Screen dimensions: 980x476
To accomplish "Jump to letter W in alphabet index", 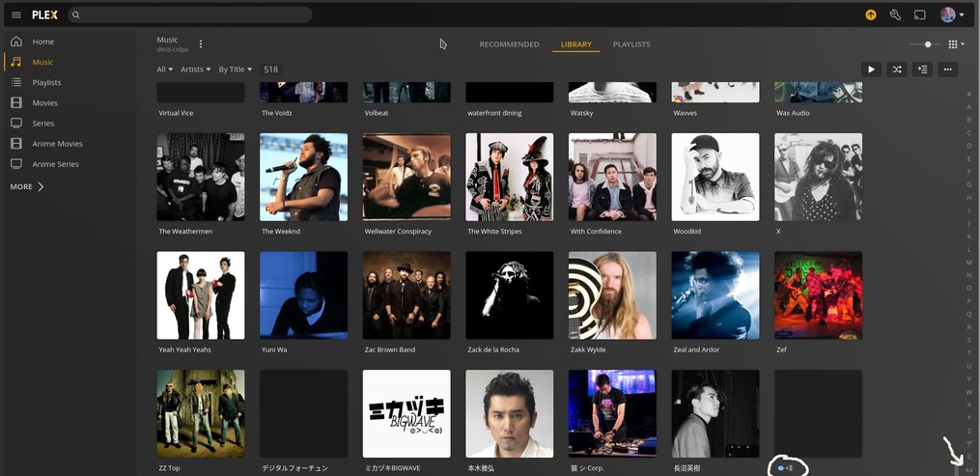I will coord(969,392).
